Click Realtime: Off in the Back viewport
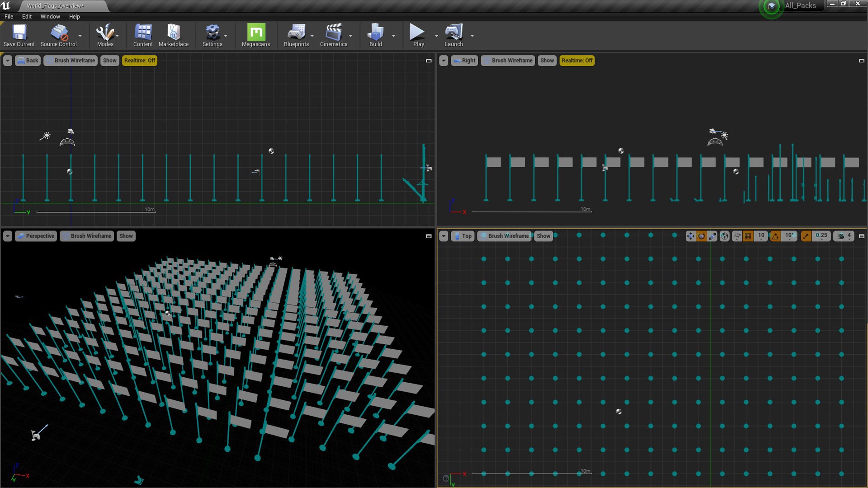 [x=139, y=60]
